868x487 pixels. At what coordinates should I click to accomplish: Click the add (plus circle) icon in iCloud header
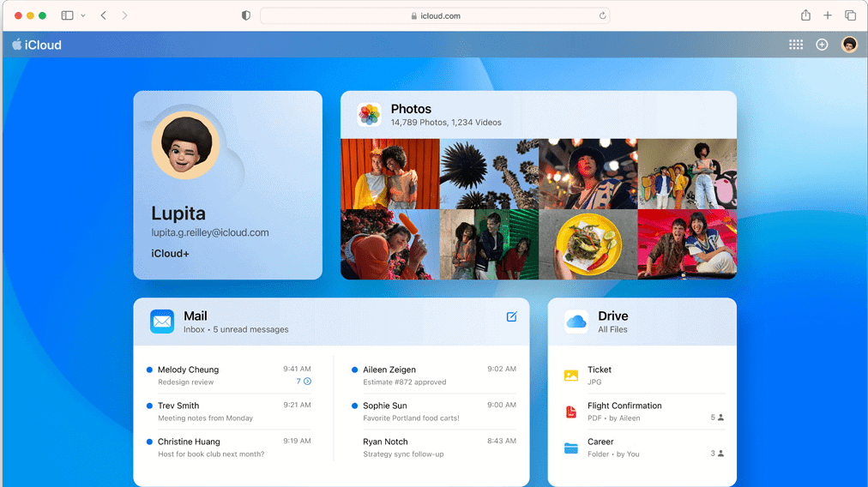click(x=822, y=45)
